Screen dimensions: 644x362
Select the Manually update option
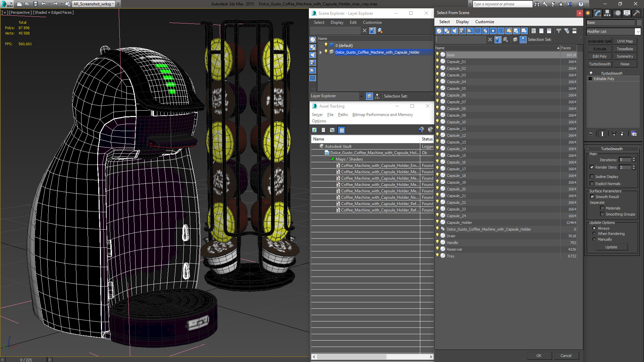(x=594, y=239)
